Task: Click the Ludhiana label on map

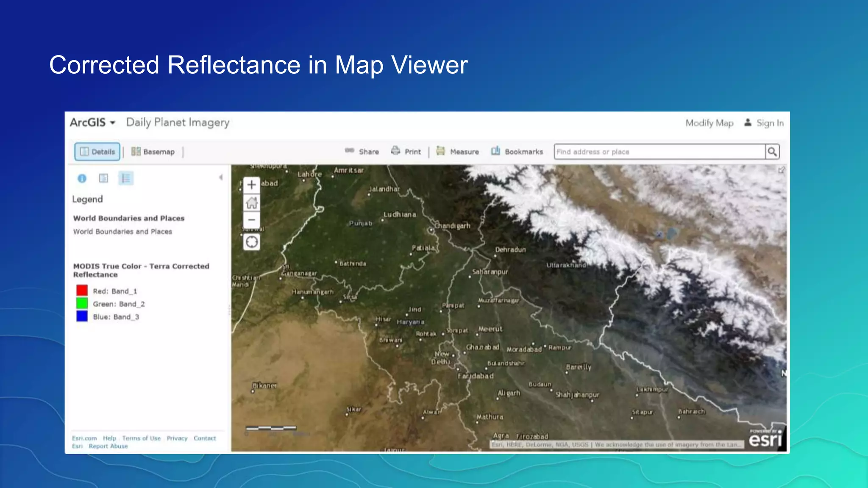Action: (x=400, y=215)
